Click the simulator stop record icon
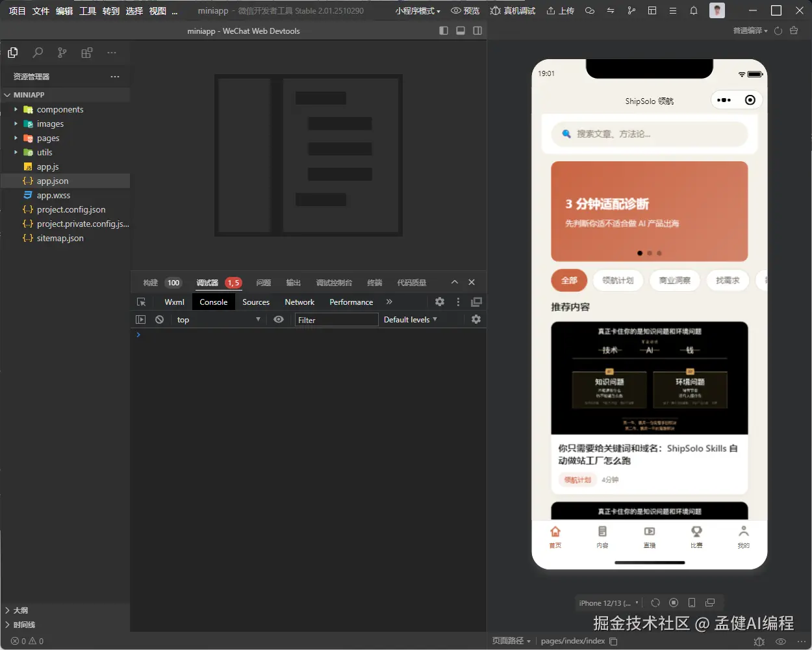This screenshot has height=650, width=812. (x=674, y=603)
